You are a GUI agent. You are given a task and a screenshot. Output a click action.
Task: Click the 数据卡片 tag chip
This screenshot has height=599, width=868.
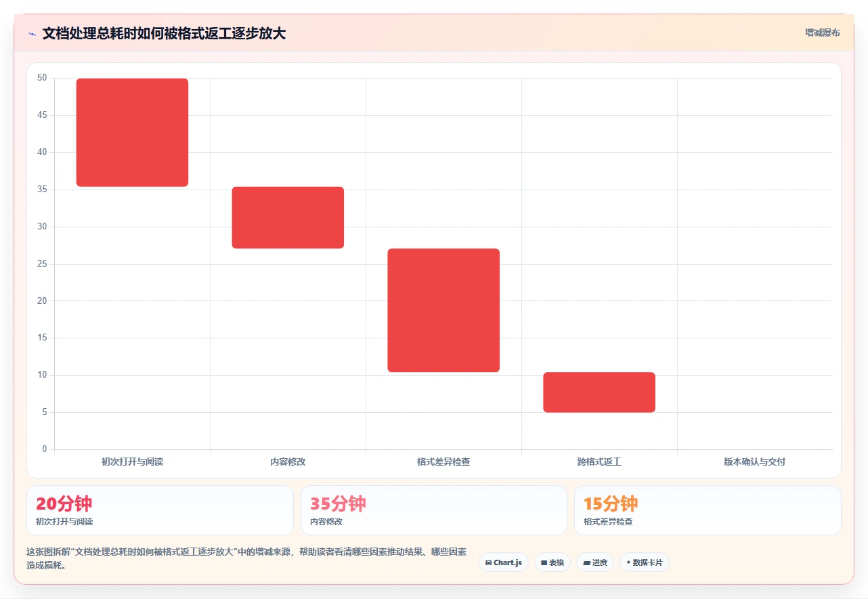645,562
